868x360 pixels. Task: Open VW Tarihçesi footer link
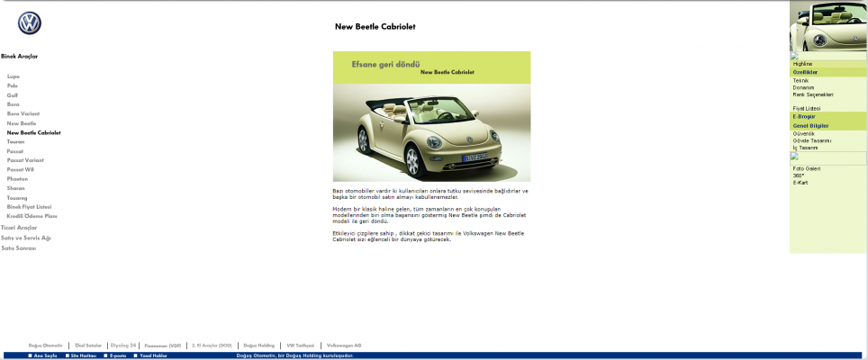click(x=300, y=346)
